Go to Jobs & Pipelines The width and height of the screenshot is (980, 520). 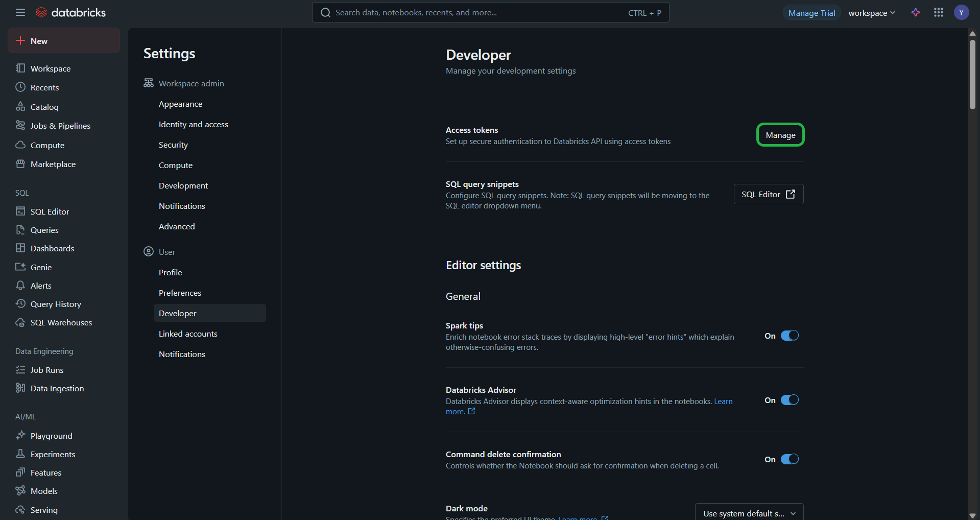[x=60, y=126]
